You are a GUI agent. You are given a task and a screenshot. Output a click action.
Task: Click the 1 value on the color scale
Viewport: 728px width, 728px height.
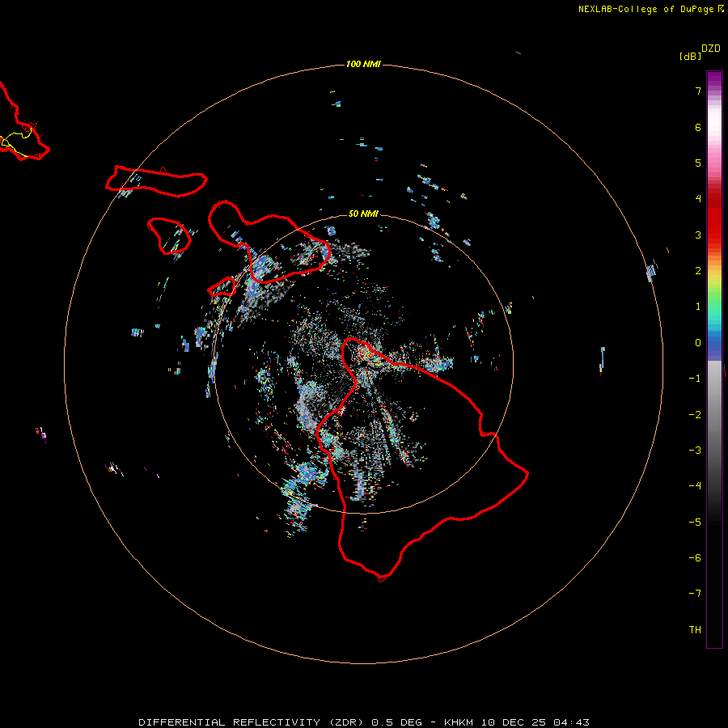click(698, 307)
